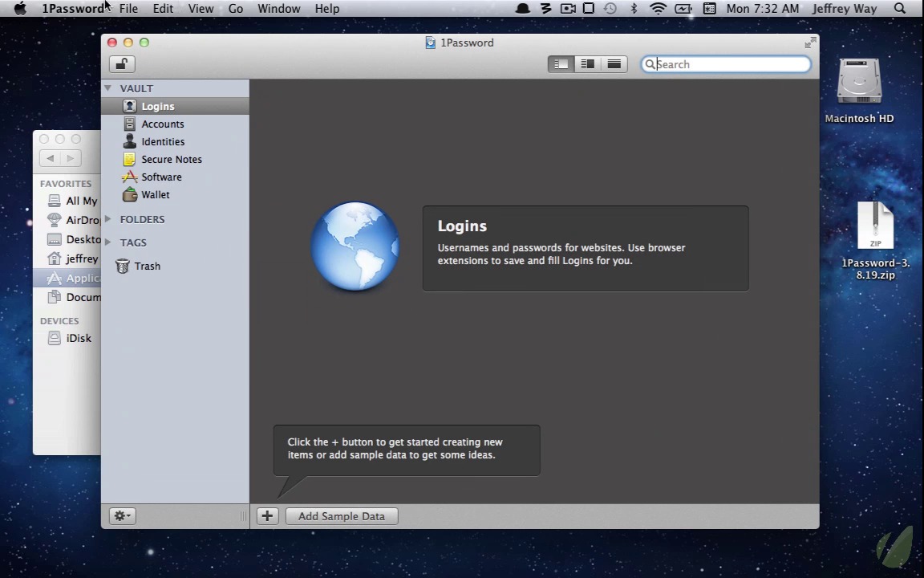Click the hat-shaped menu bar icon
Image resolution: width=924 pixels, height=578 pixels.
523,8
